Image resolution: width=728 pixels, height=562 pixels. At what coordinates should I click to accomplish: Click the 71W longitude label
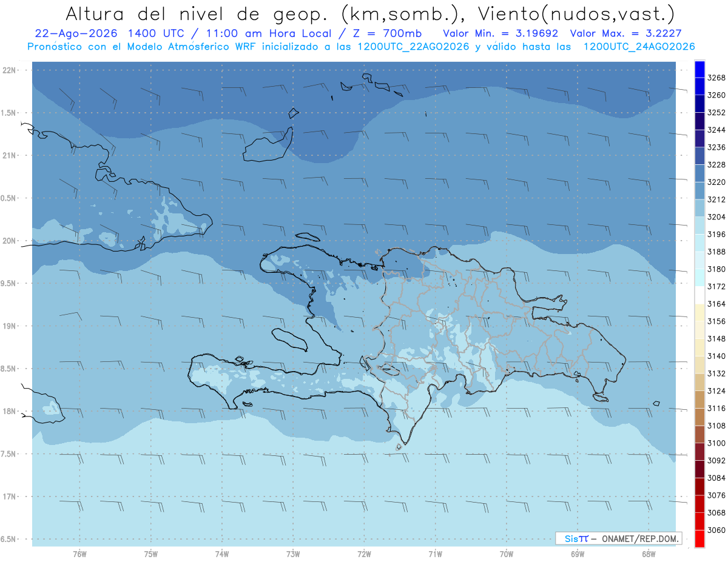[x=435, y=554]
